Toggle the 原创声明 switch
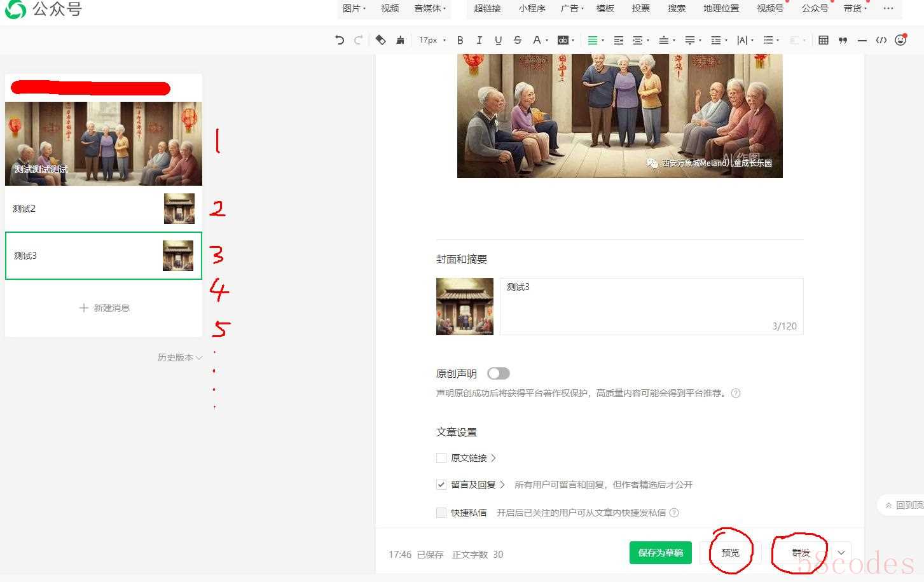Viewport: 924px width, 582px height. [x=498, y=373]
